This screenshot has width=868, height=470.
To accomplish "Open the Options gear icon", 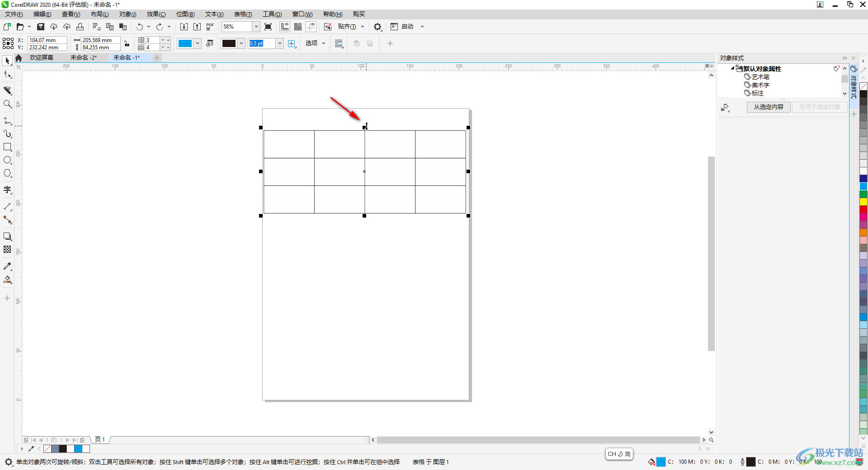I will (377, 27).
